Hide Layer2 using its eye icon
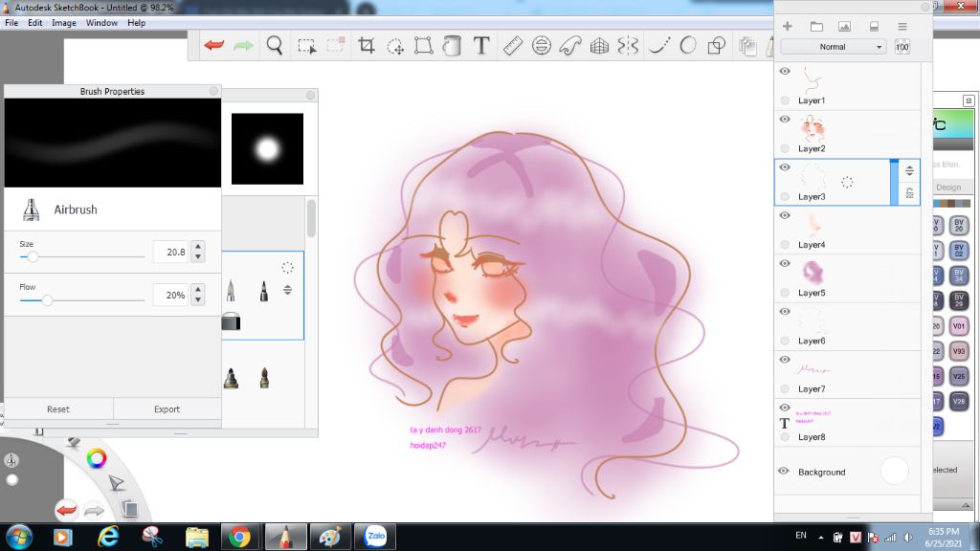This screenshot has height=551, width=980. (x=785, y=120)
